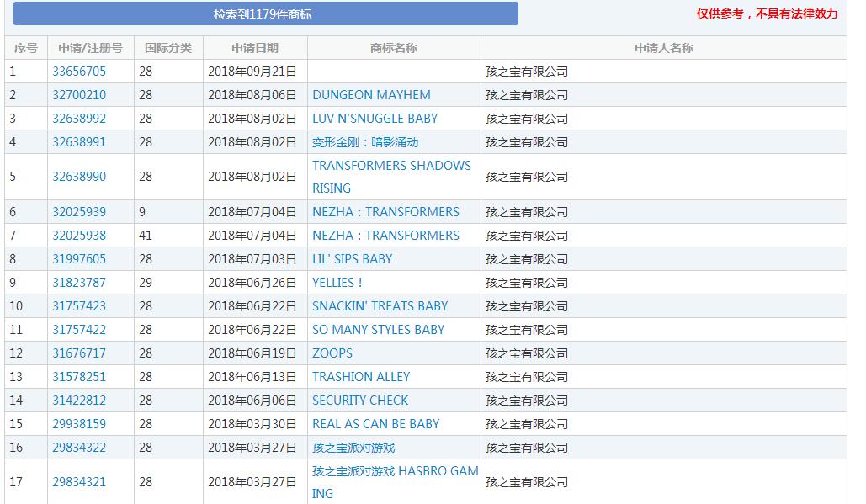The image size is (866, 504).
Task: Open application number 32638991
Action: [x=79, y=142]
